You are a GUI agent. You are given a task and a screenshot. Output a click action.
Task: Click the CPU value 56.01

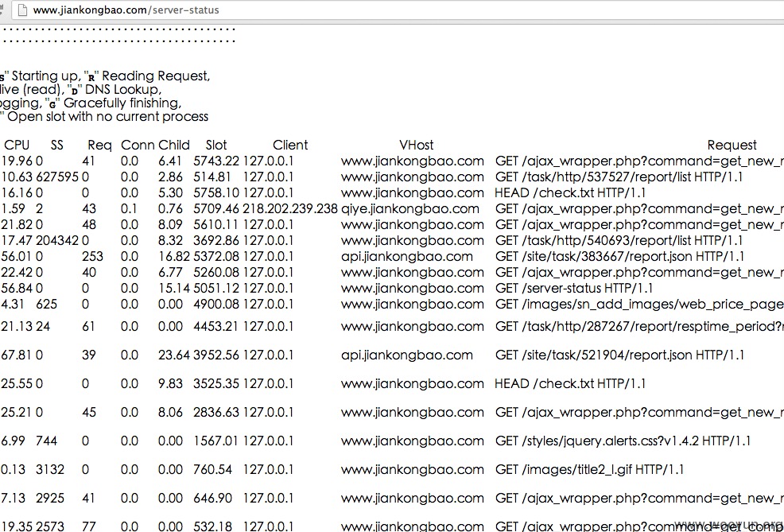click(x=17, y=257)
